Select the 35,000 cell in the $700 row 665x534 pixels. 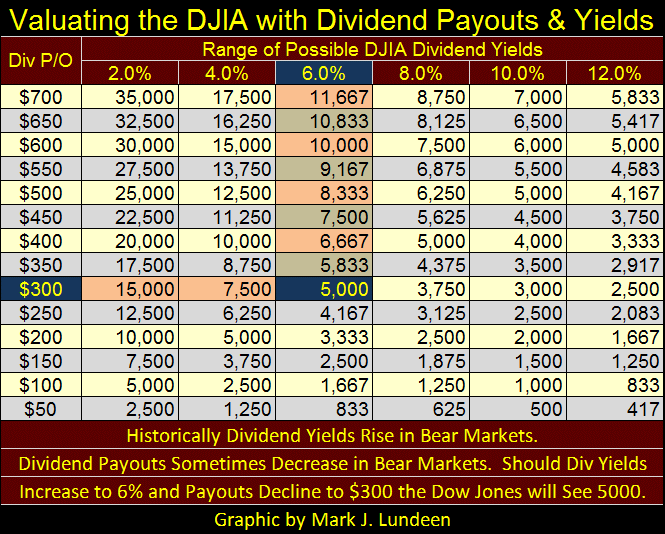[130, 97]
